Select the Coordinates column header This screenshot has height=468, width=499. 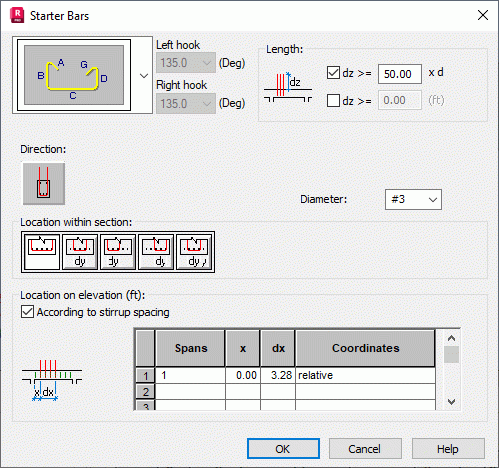[365, 348]
